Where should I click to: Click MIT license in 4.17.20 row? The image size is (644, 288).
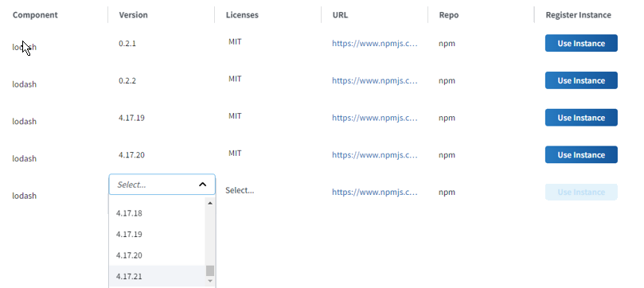(235, 153)
